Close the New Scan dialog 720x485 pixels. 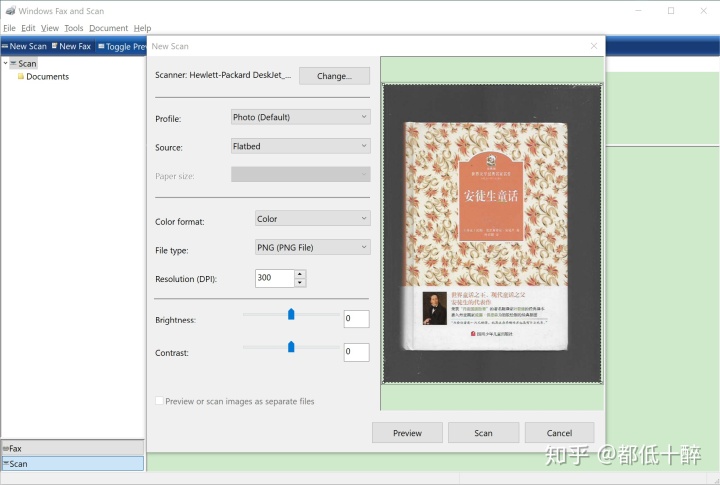594,46
